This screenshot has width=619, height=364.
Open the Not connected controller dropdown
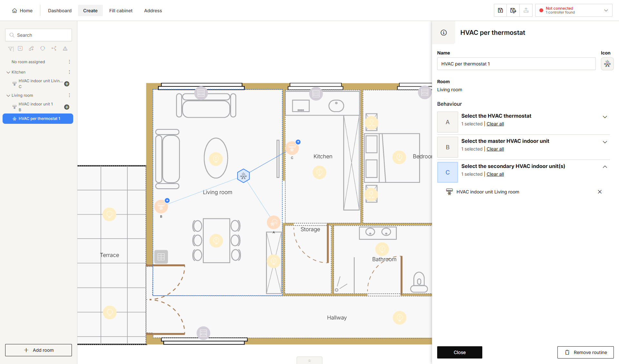coord(574,10)
